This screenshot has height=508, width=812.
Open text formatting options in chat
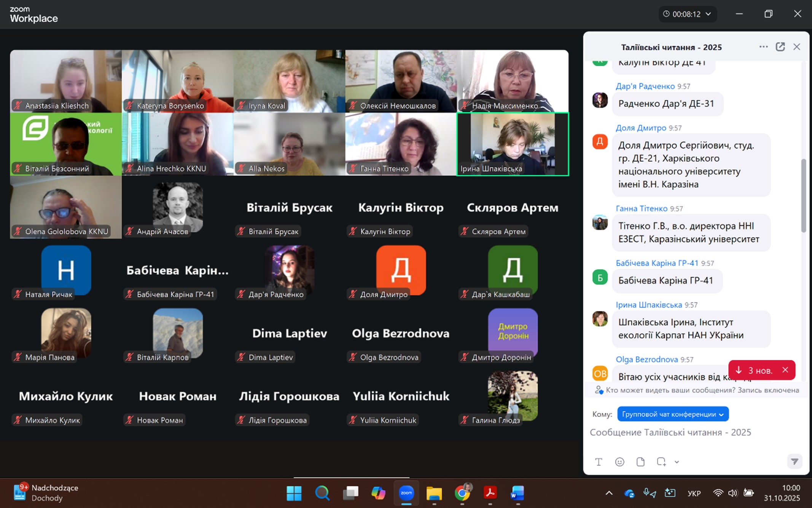tap(599, 462)
